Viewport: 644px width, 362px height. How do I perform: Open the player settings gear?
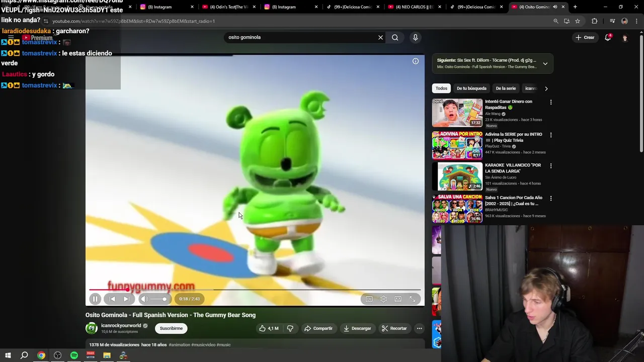[x=383, y=299]
